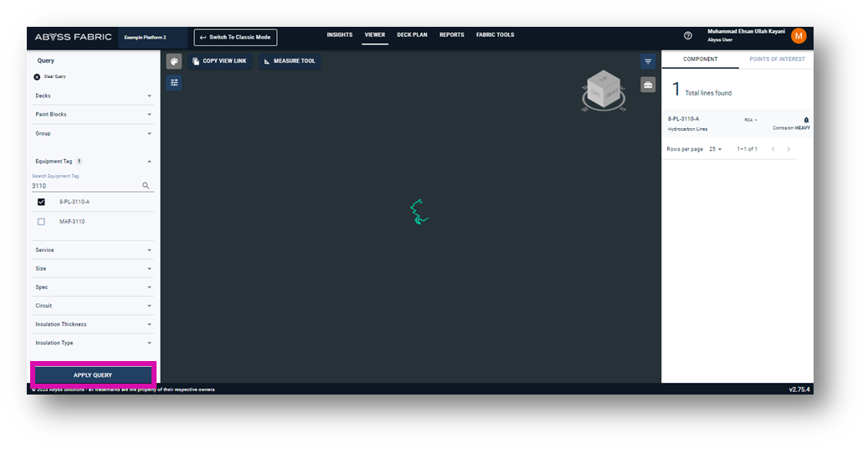This screenshot has height=449, width=868.
Task: Check the MAF-3110 checkbox
Action: 41,222
